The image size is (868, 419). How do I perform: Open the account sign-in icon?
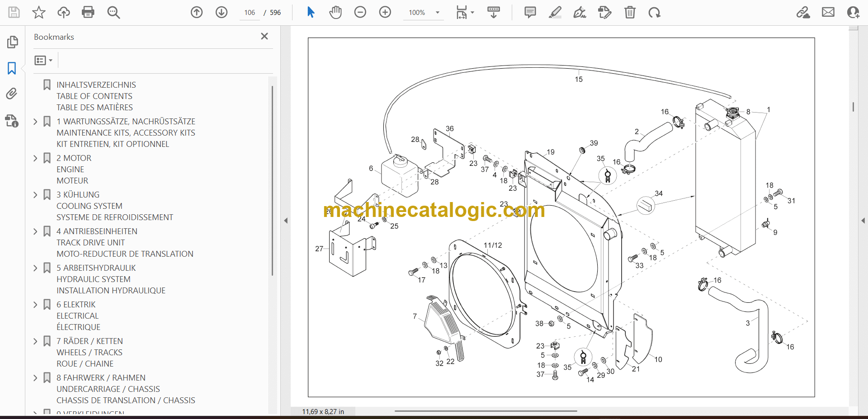(x=853, y=12)
